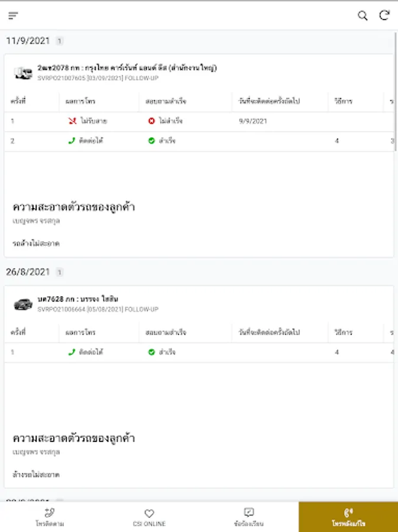Click van icon of 11/9/2021 record
This screenshot has height=532, width=398.
click(22, 73)
